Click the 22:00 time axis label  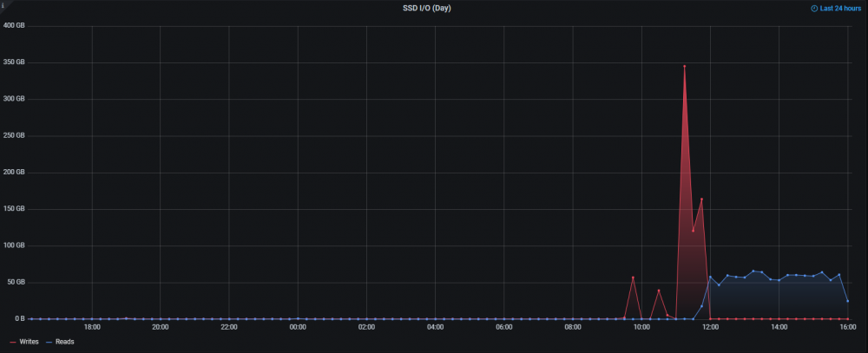pyautogui.click(x=229, y=328)
